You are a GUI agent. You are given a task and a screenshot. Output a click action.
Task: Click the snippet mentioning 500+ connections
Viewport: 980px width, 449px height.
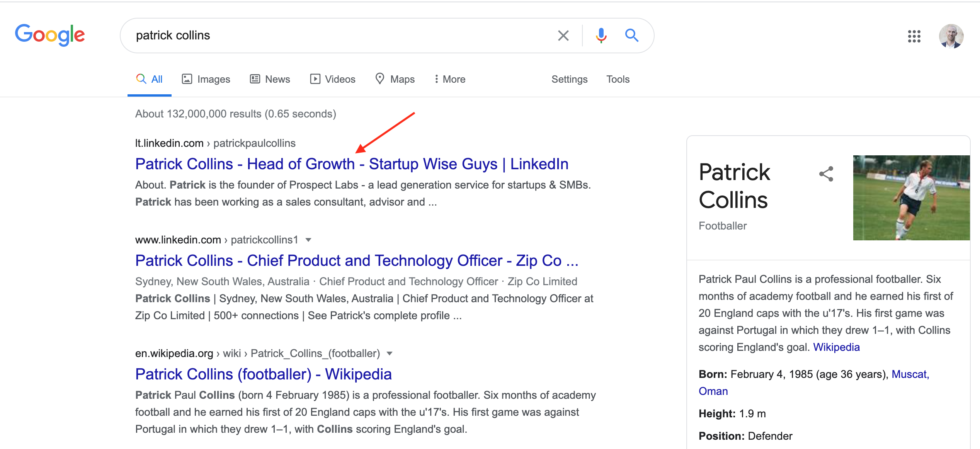pyautogui.click(x=364, y=307)
